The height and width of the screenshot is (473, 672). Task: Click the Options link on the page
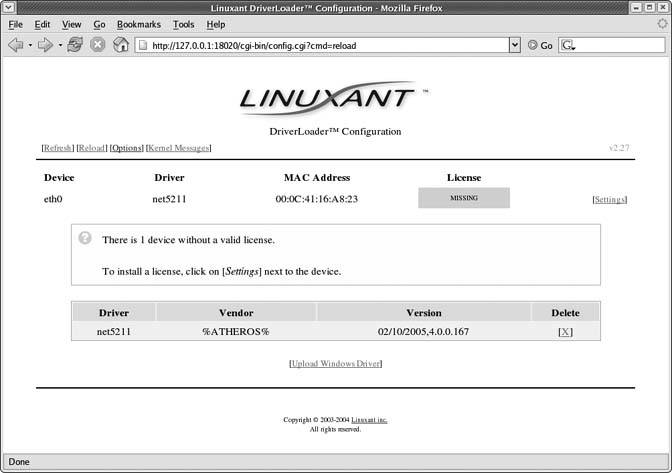tap(126, 148)
